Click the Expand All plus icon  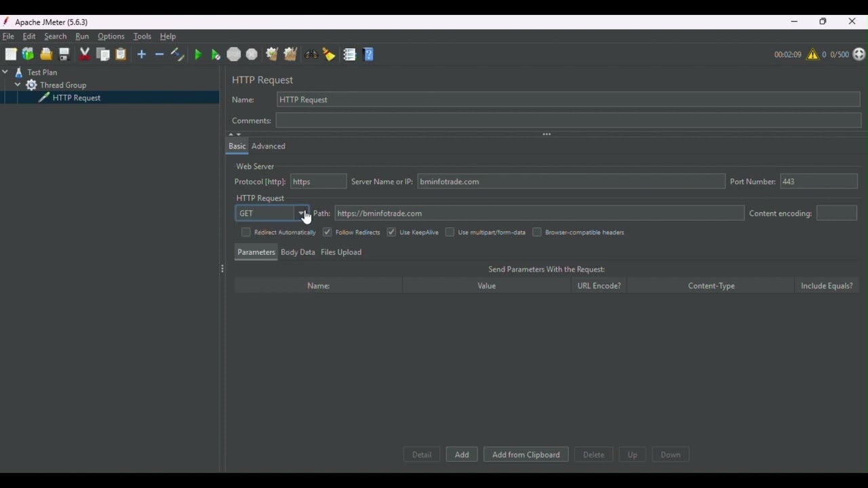[x=142, y=54]
